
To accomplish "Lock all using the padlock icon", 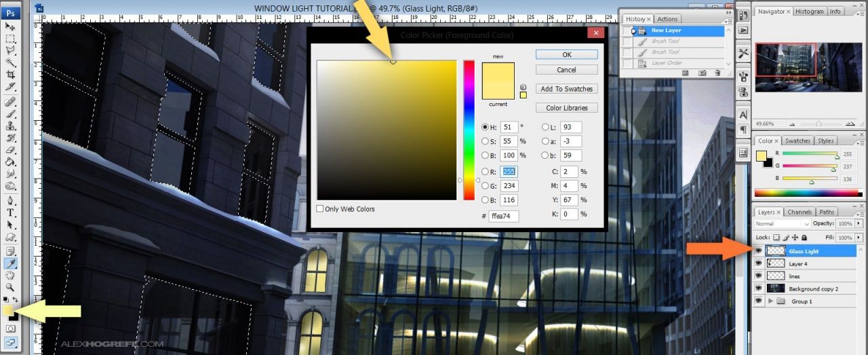I will pos(804,238).
